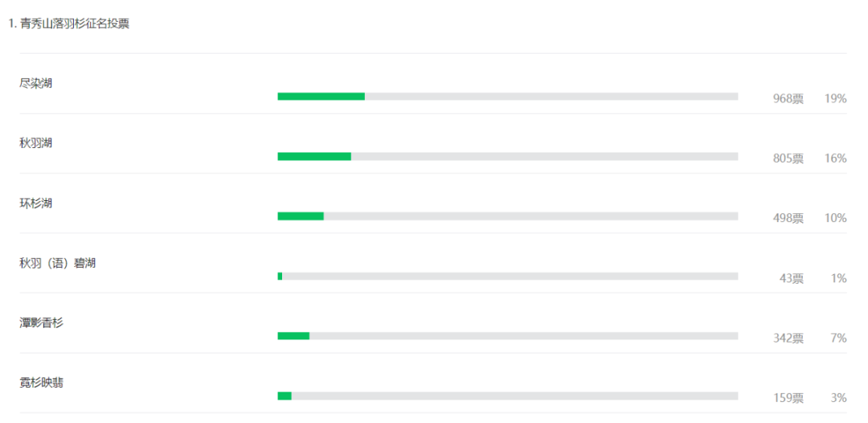
Task: Click the green progress fill for 环杉湖
Action: click(301, 216)
